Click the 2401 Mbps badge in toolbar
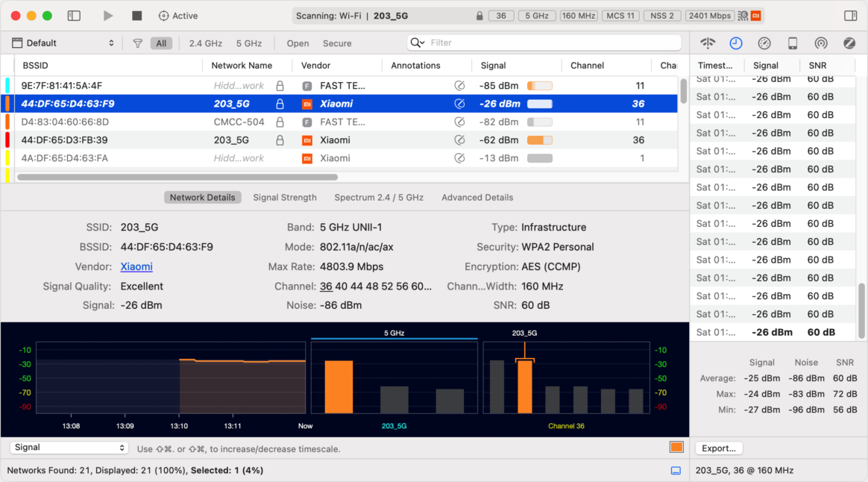Screen dimensions: 868x482 pyautogui.click(x=709, y=16)
